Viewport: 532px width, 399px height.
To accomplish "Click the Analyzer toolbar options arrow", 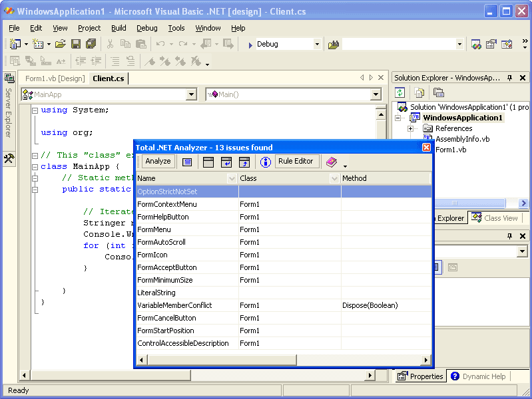I will tap(345, 166).
